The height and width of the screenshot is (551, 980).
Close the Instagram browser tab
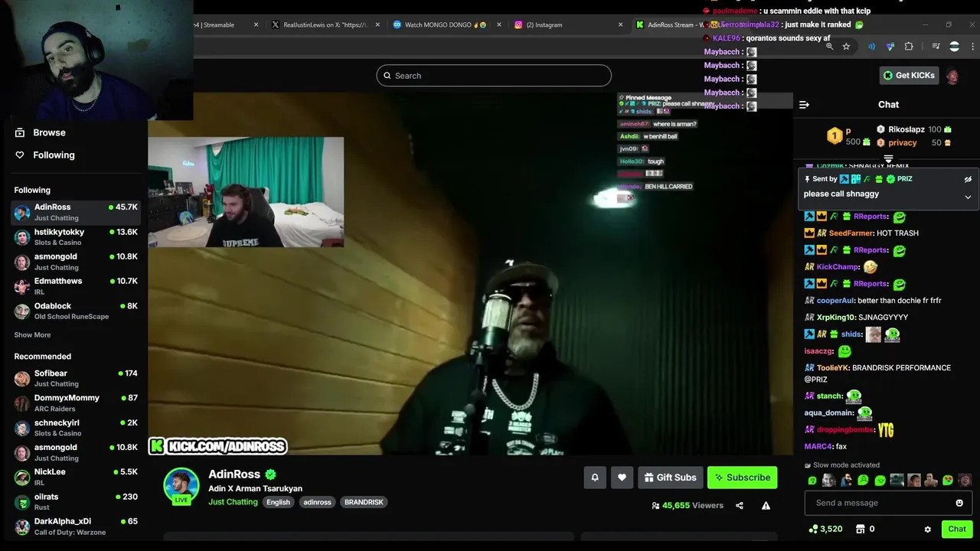620,24
